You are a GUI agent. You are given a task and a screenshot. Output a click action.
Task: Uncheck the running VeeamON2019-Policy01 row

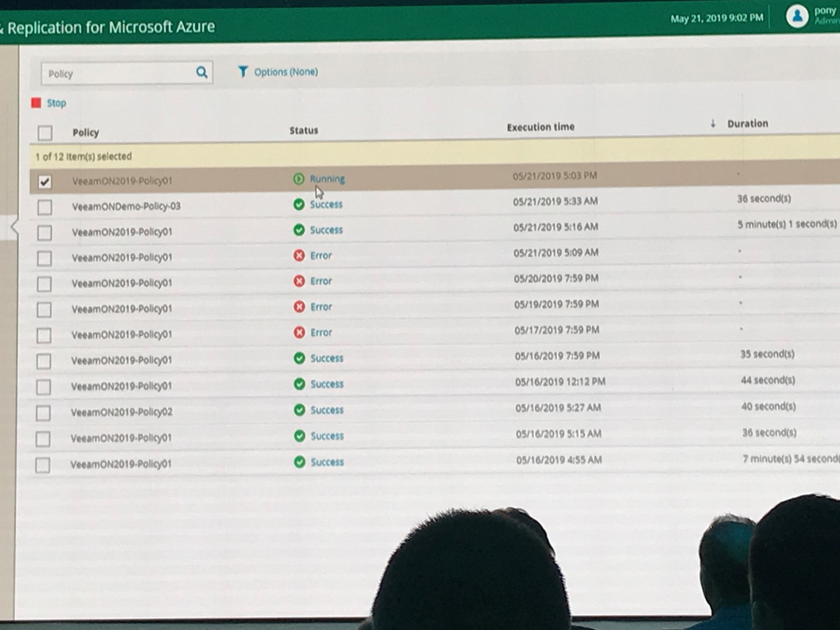point(45,182)
